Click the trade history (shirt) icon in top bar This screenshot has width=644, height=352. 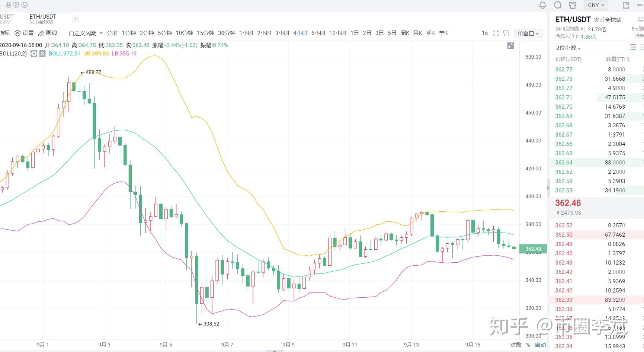(x=573, y=5)
